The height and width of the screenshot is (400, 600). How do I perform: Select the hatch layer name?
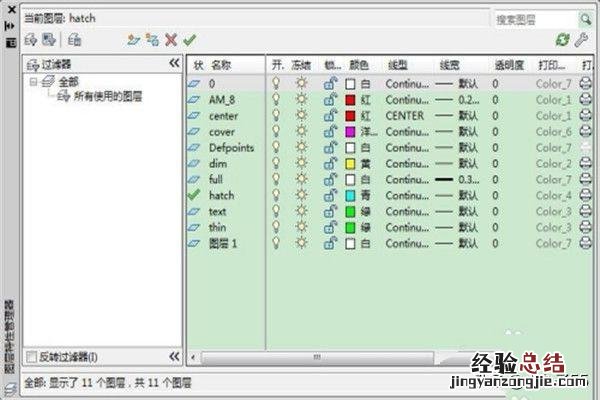tap(222, 196)
